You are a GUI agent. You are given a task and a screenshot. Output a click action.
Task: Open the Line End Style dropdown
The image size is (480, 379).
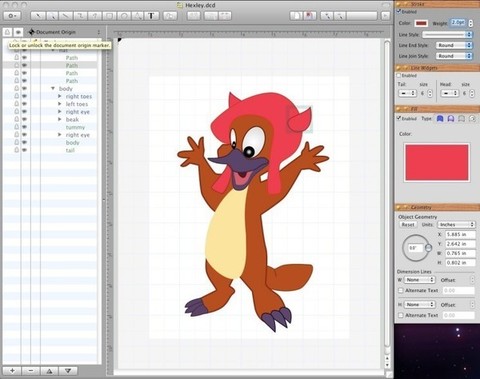[x=454, y=45]
